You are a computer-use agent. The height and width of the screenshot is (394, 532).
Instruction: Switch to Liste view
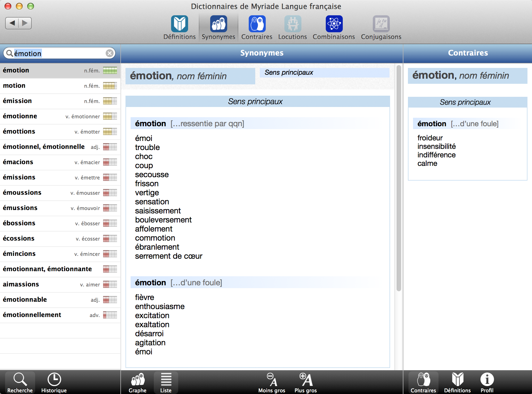click(166, 382)
